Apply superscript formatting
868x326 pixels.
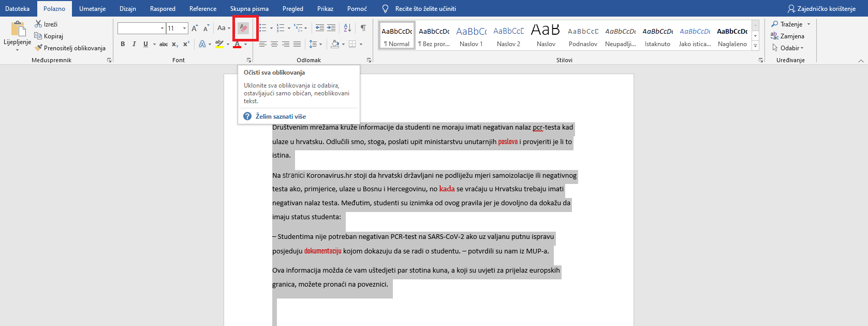click(186, 44)
